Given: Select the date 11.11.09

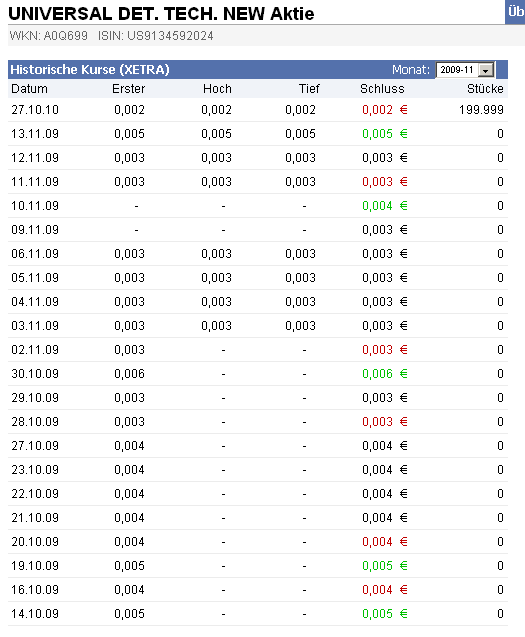Looking at the screenshot, I should coord(35,182).
